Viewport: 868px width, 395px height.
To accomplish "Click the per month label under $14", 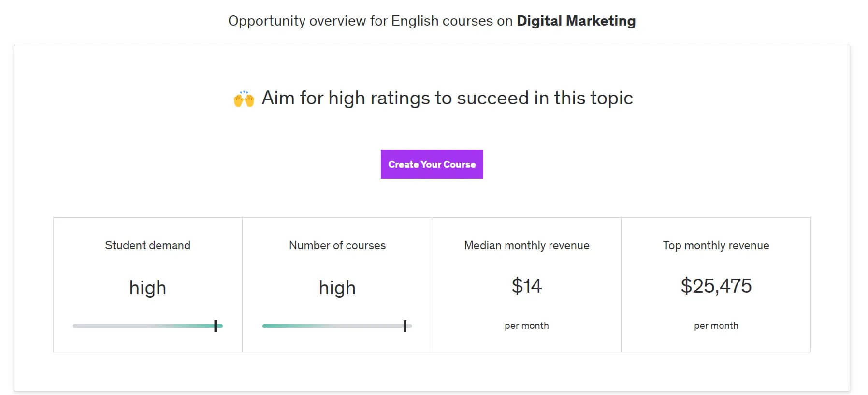I will pyautogui.click(x=526, y=326).
